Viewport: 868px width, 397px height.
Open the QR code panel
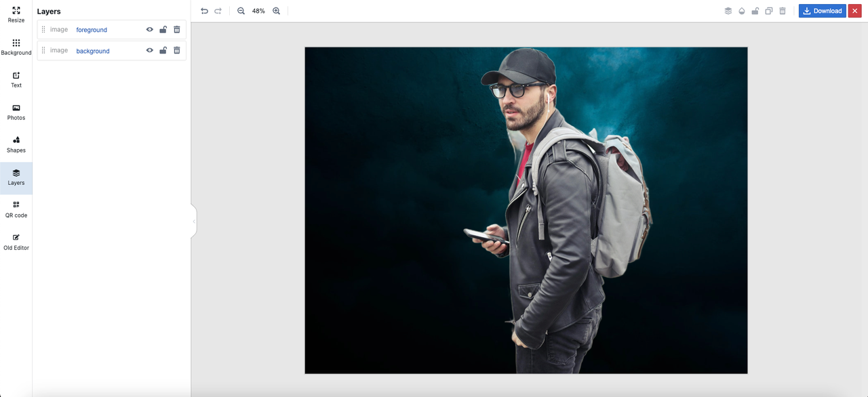[16, 210]
